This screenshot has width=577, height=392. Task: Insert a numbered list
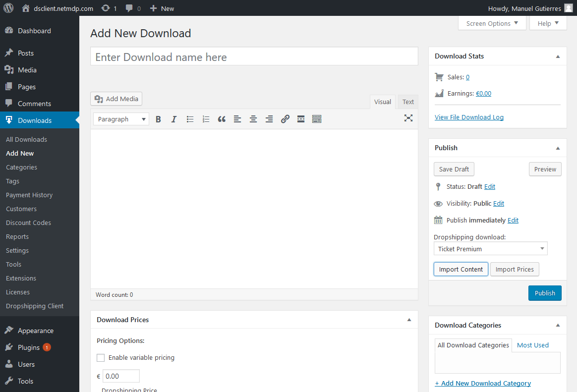206,119
